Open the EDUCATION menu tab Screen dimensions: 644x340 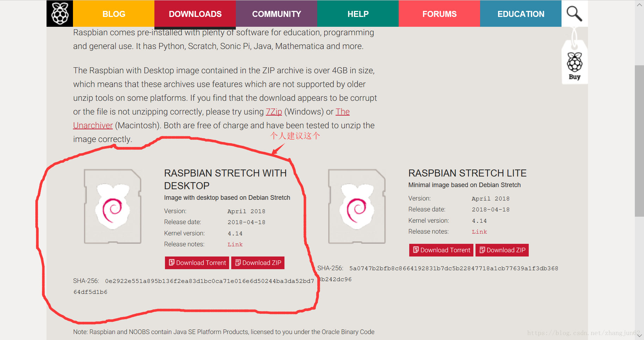(x=521, y=14)
